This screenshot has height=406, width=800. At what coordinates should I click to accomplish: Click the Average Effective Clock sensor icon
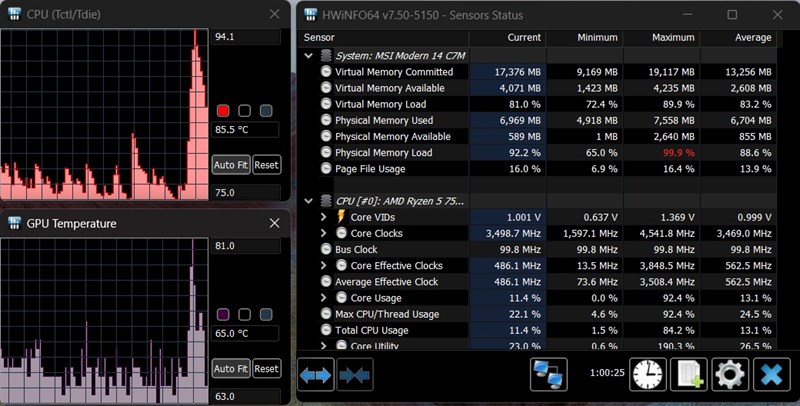pyautogui.click(x=326, y=282)
